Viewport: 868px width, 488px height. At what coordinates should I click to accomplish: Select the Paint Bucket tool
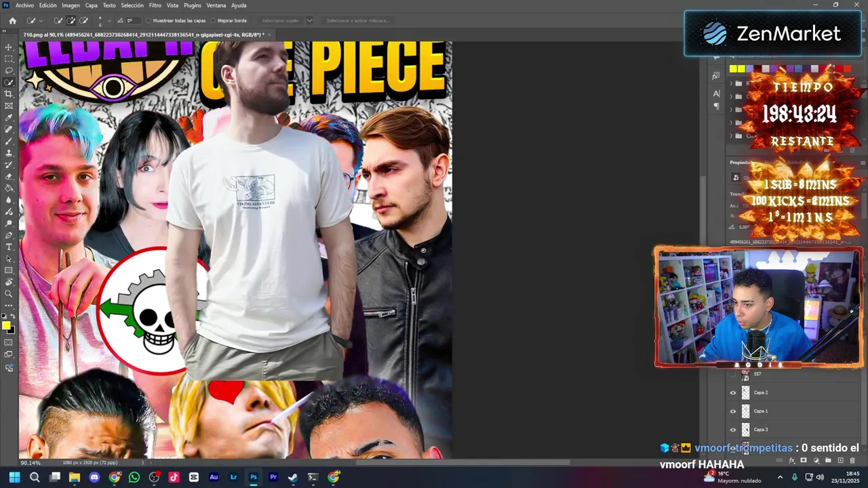point(9,188)
